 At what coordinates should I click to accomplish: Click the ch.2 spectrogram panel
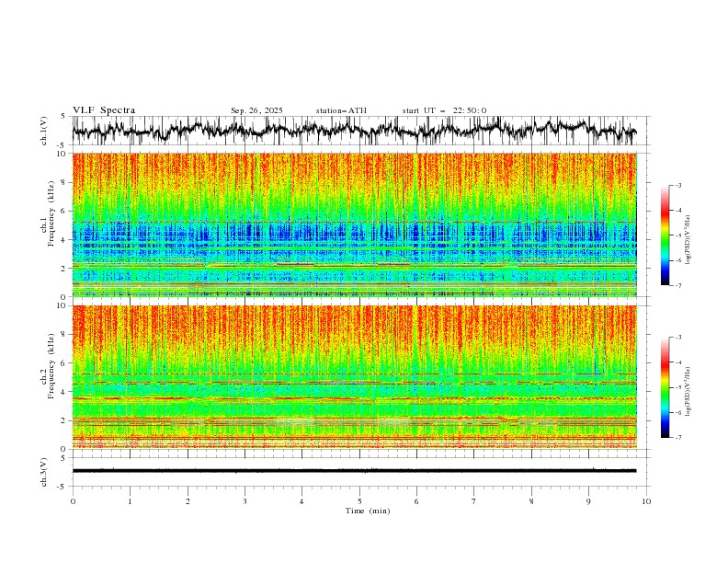pos(354,377)
